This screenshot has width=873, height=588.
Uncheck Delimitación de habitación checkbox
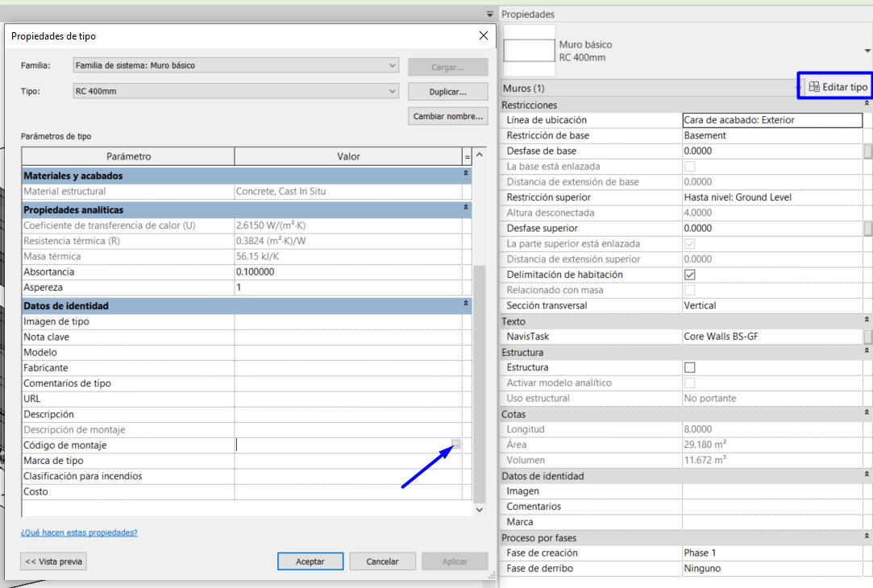[689, 275]
